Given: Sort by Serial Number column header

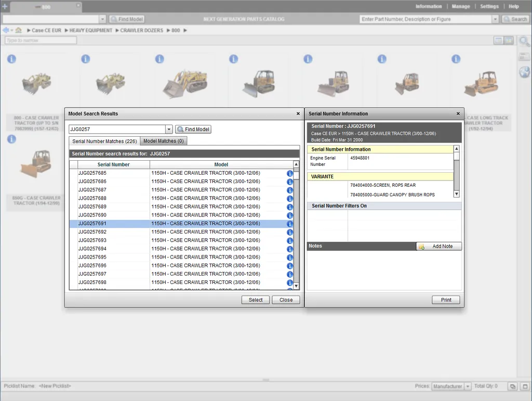Looking at the screenshot, I should coord(114,165).
